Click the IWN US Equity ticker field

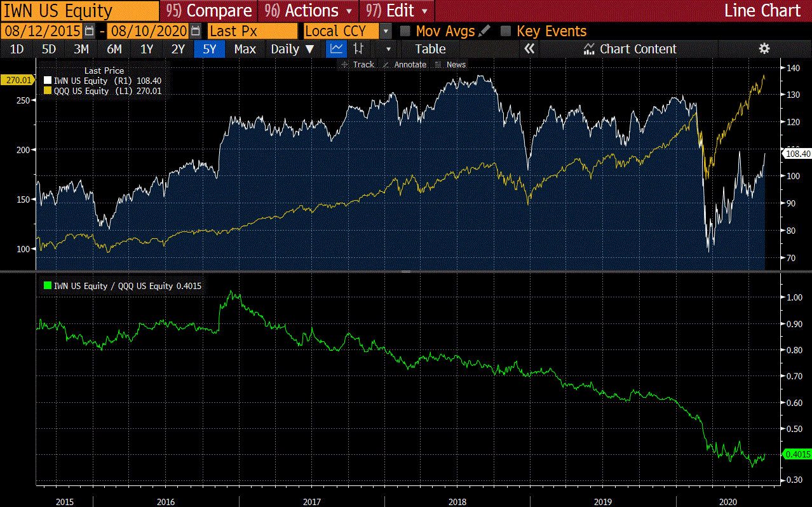[x=79, y=11]
